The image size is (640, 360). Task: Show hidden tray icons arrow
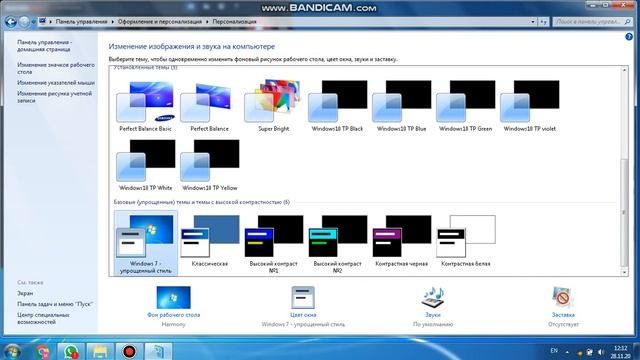tap(567, 351)
